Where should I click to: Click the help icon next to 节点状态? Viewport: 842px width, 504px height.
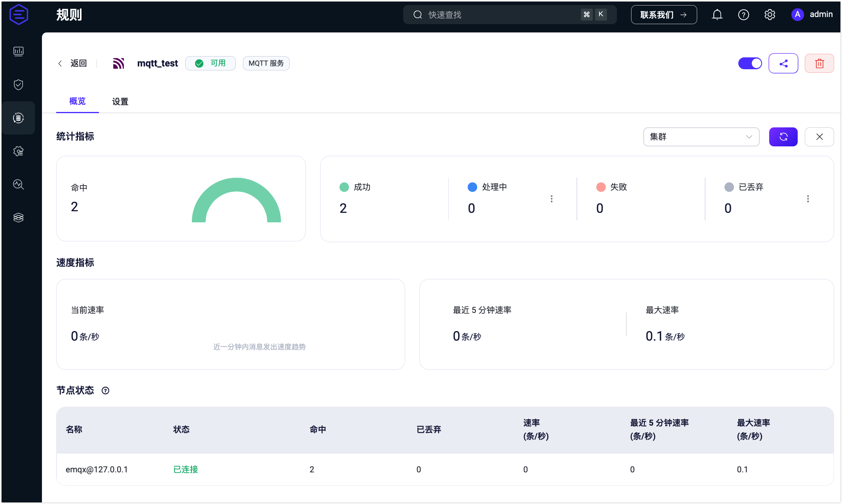[105, 391]
